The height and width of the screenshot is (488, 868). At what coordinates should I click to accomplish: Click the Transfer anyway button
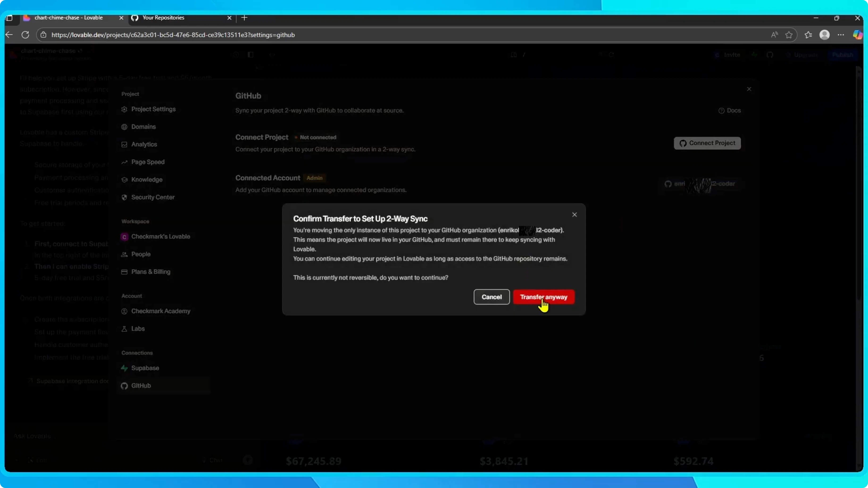pos(543,297)
